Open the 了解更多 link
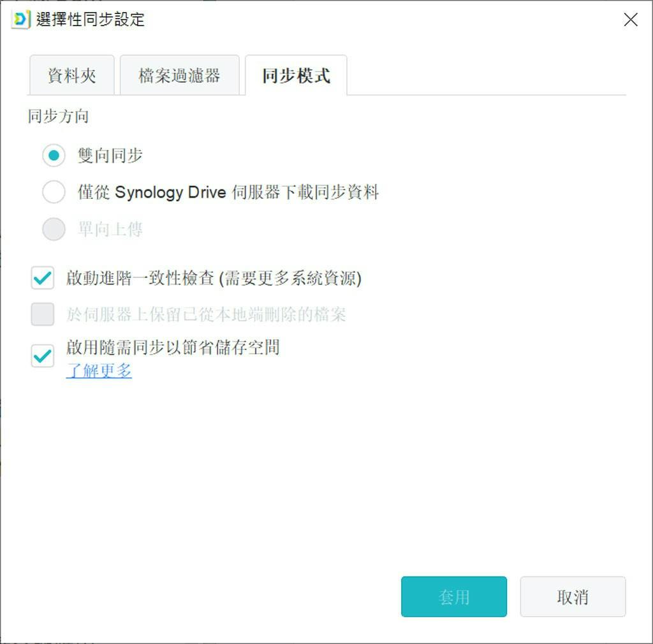Screen dimensions: 653x644 (x=99, y=370)
